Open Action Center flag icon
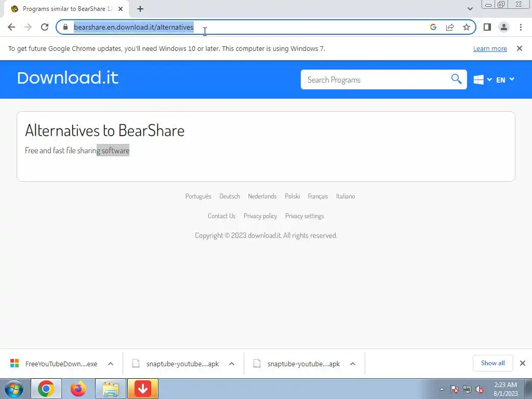This screenshot has width=532, height=399. pos(455,389)
